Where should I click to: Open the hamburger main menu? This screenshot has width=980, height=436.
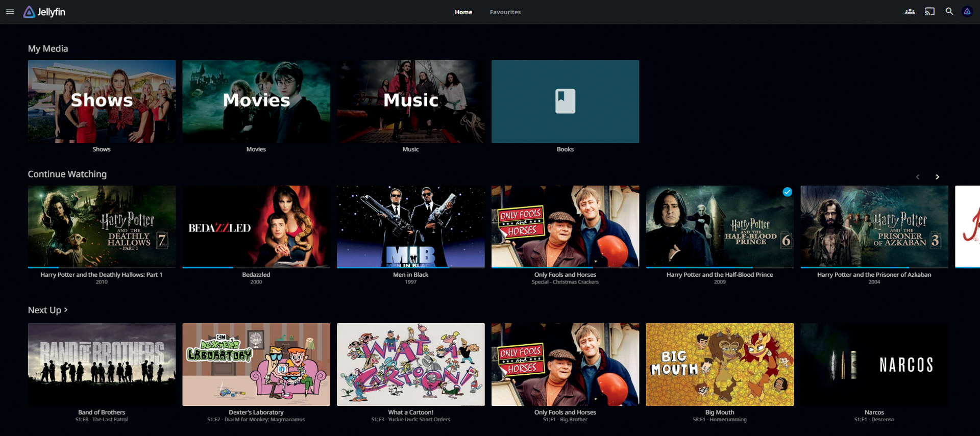(x=10, y=12)
